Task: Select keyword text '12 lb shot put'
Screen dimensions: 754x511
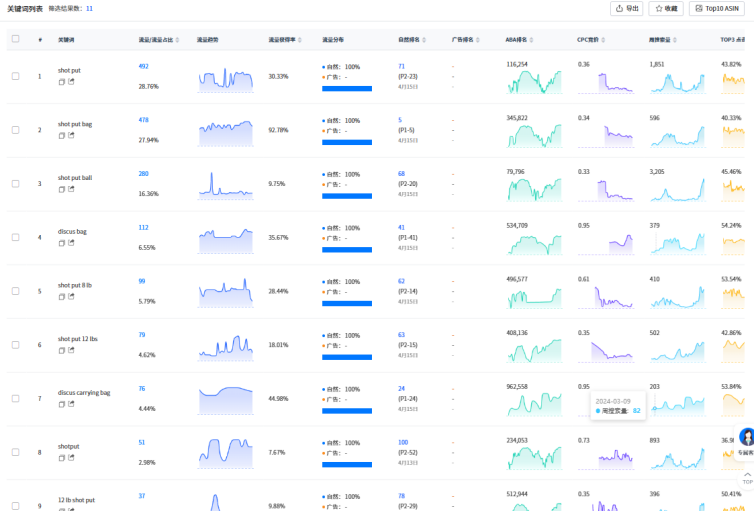Action: [x=76, y=500]
